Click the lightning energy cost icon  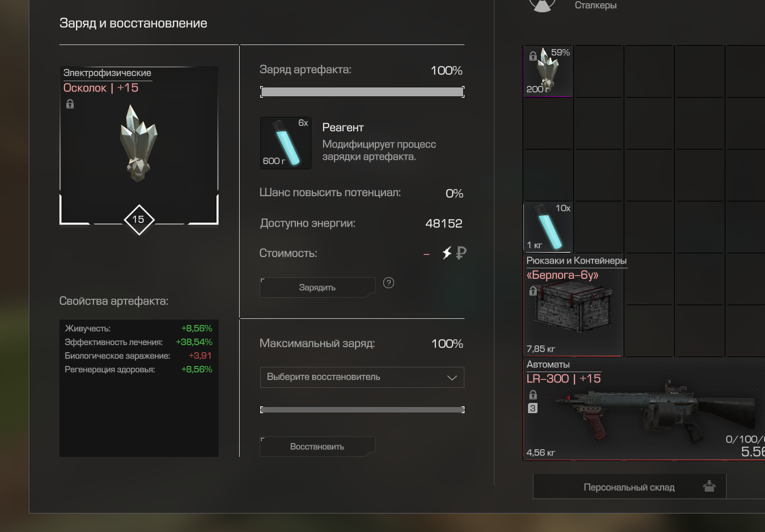(x=447, y=253)
